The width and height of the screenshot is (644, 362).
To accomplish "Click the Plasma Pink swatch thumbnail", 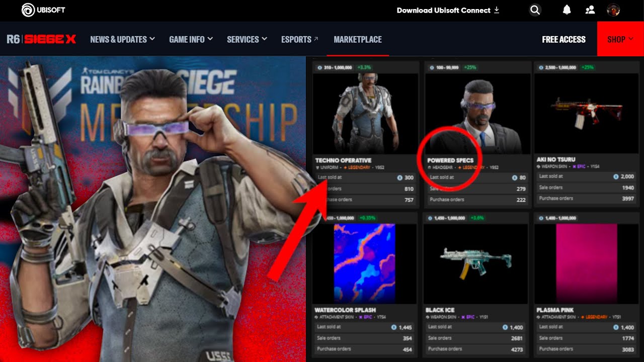I will (586, 264).
